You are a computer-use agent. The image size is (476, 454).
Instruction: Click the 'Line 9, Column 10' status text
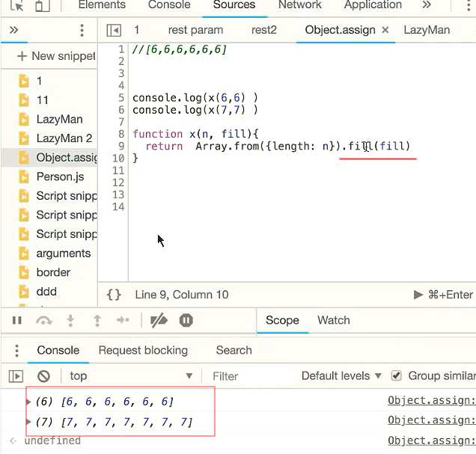[x=182, y=295]
